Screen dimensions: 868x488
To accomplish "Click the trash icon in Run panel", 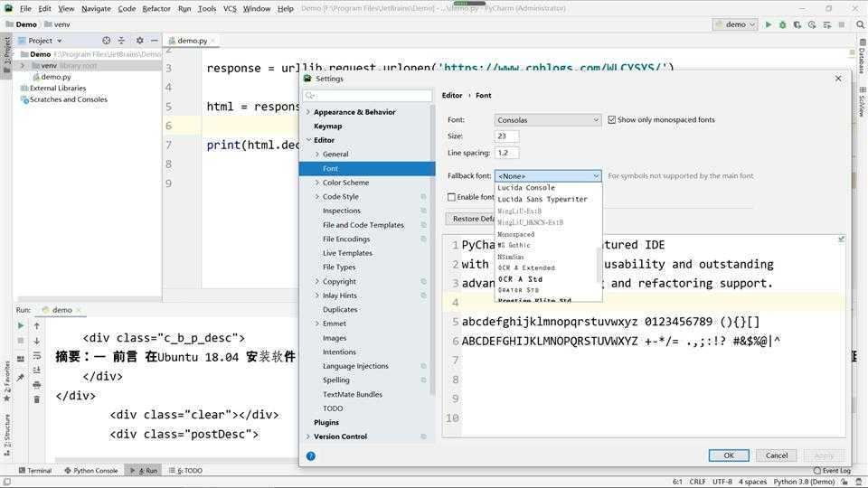I will point(36,399).
